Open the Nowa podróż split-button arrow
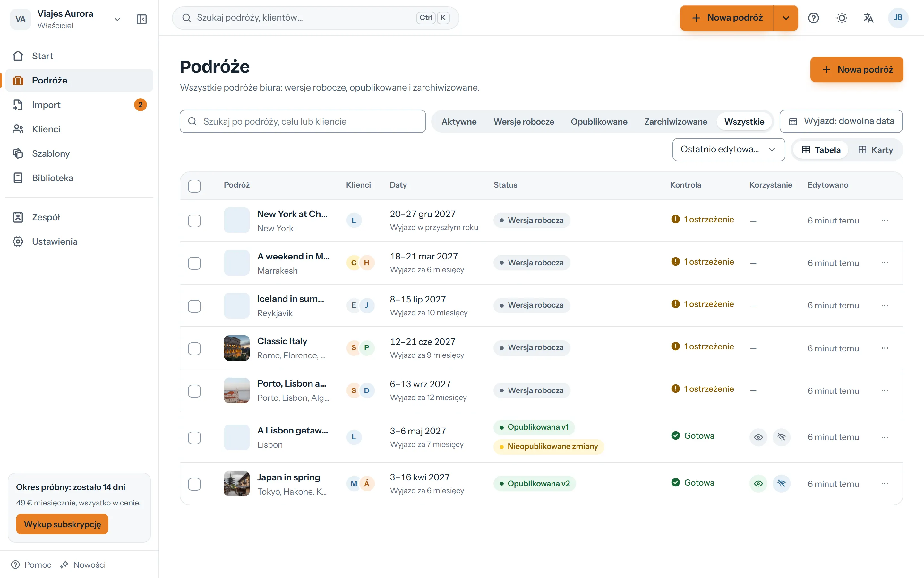Viewport: 924px width, 578px height. 786,18
